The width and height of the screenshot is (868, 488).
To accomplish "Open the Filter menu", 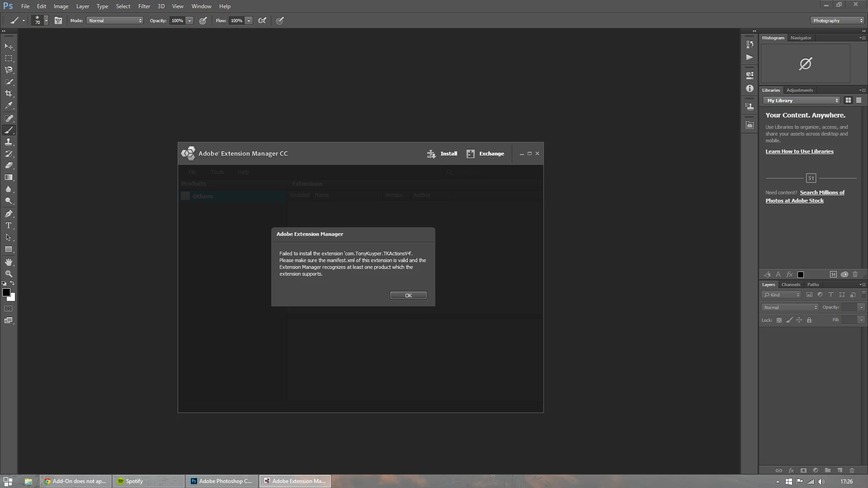I will 144,6.
